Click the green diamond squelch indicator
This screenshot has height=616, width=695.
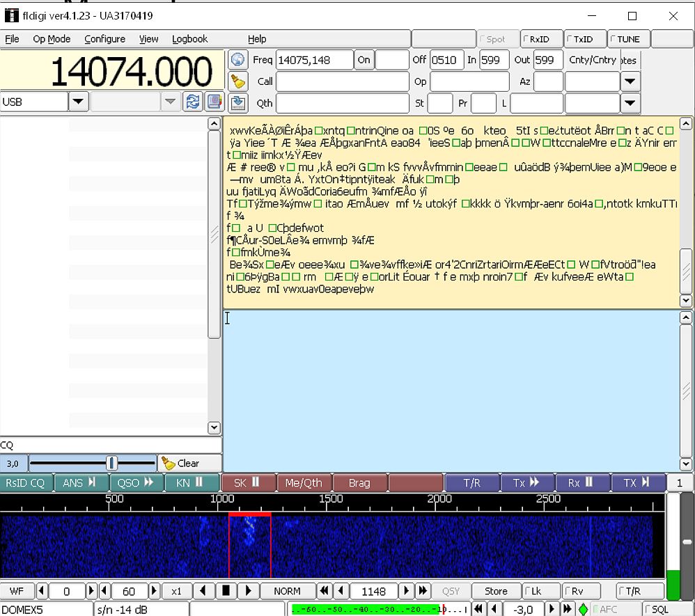click(x=583, y=610)
